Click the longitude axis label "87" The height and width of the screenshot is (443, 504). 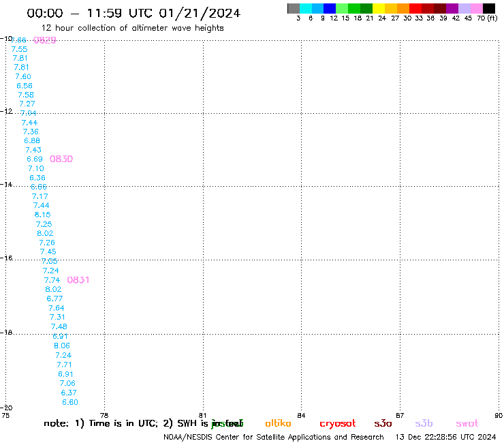click(x=400, y=415)
